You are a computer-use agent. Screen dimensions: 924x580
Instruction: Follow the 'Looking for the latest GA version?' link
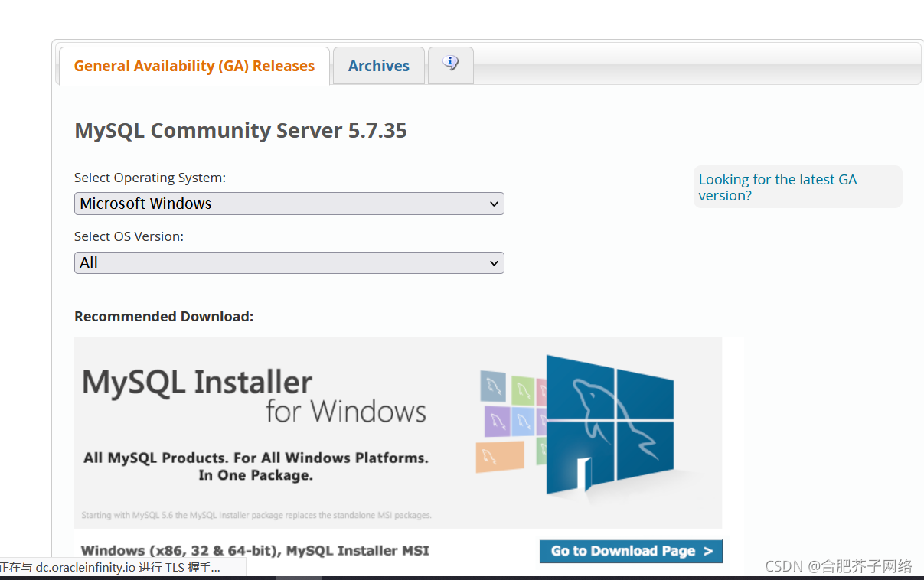(778, 187)
